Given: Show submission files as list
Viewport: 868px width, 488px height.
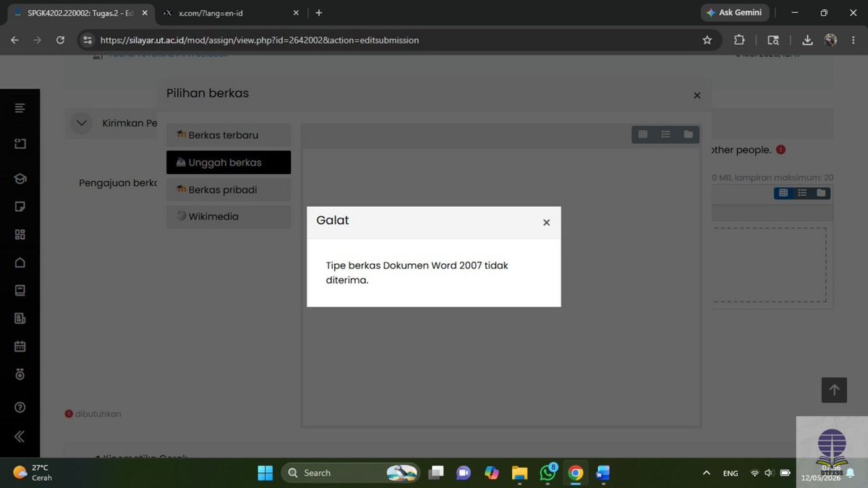Looking at the screenshot, I should pos(802,193).
